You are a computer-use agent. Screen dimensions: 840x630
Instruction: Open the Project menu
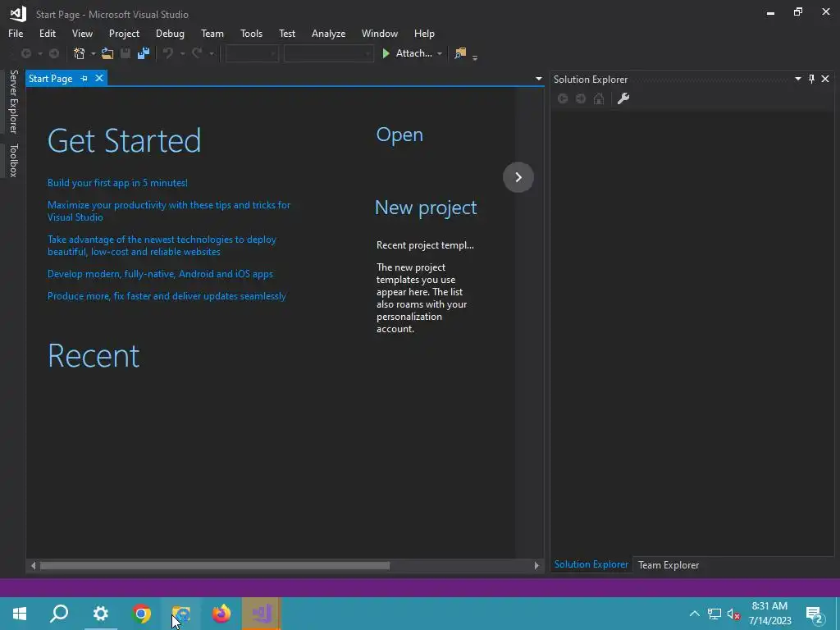(124, 33)
